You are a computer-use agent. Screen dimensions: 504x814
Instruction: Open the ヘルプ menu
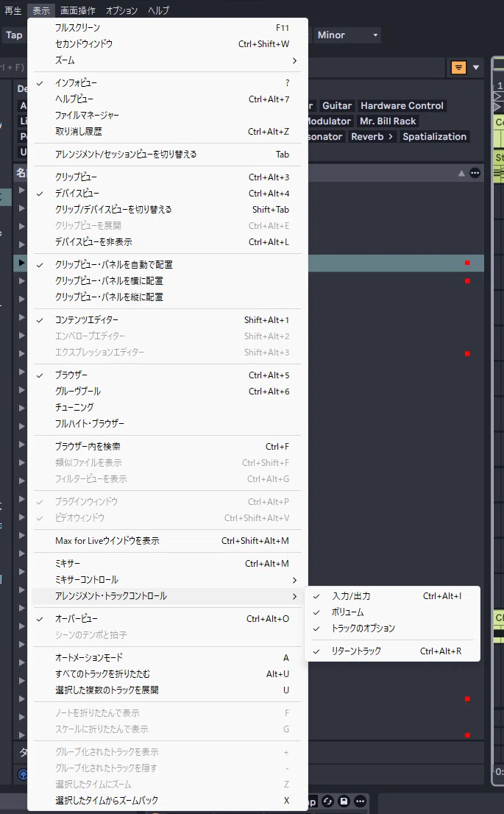(158, 10)
